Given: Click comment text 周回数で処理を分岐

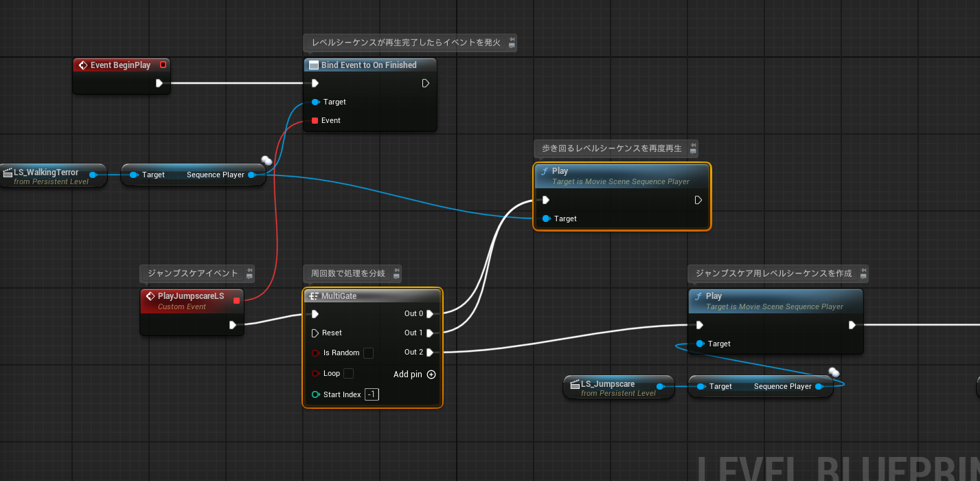Looking at the screenshot, I should (348, 273).
